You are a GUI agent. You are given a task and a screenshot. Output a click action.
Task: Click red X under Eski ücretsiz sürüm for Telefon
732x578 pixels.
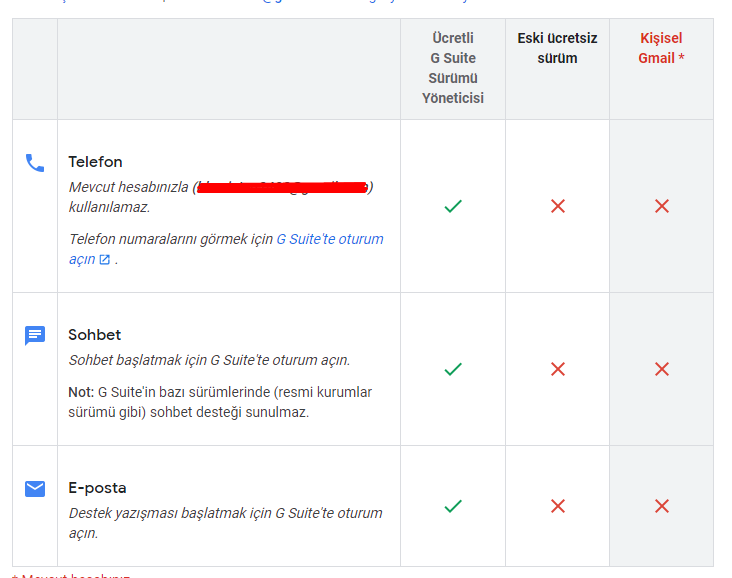tap(558, 206)
